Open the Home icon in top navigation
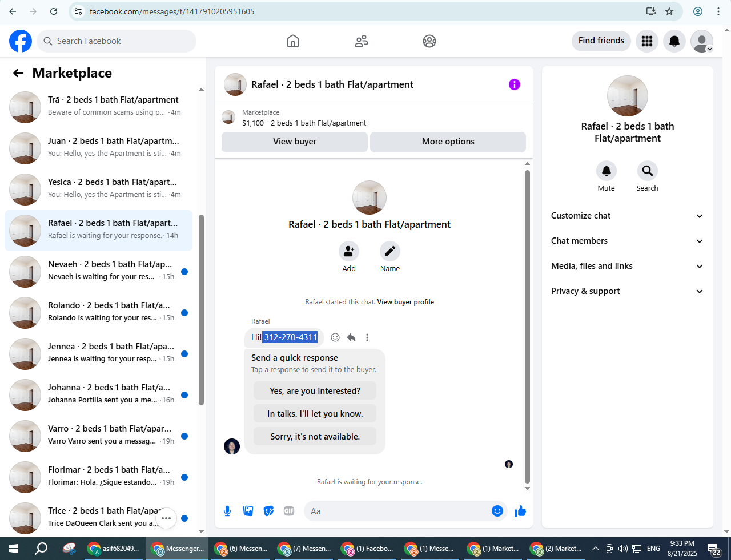Screen dimensions: 731x560 293,41
